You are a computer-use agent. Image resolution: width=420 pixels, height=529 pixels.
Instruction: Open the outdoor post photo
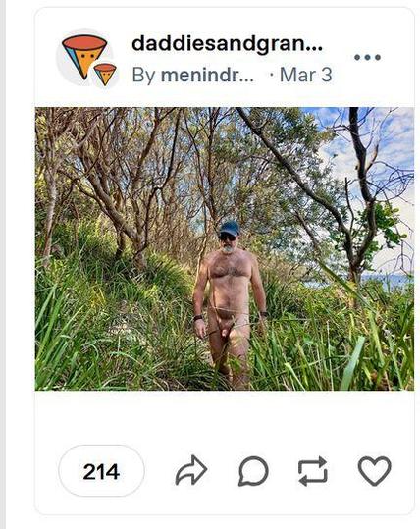coord(225,248)
